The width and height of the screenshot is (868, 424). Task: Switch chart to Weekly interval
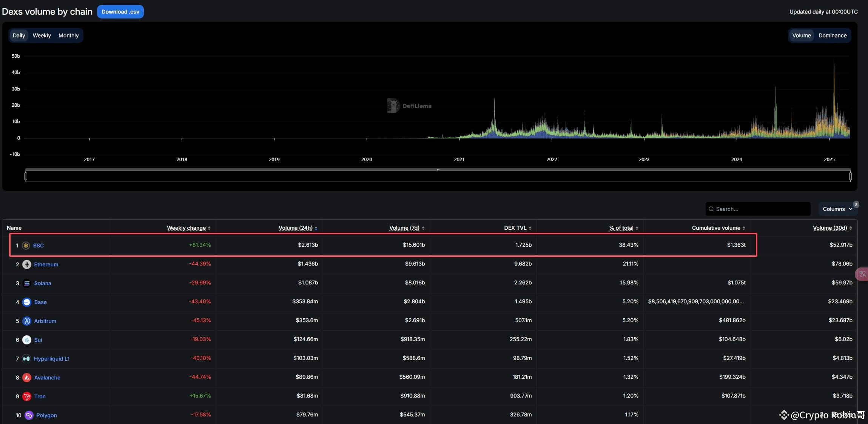click(x=42, y=35)
